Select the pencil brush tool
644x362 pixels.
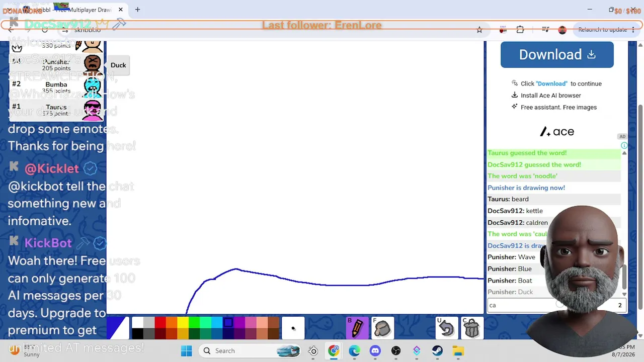point(357,328)
